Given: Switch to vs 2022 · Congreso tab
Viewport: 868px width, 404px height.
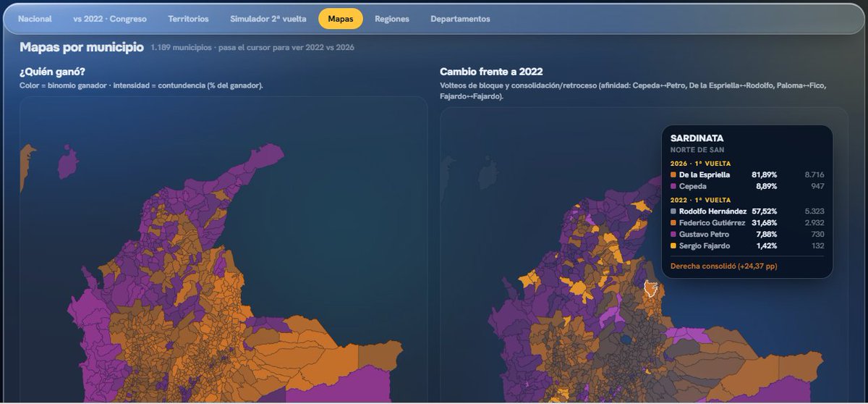Looking at the screenshot, I should (x=110, y=19).
